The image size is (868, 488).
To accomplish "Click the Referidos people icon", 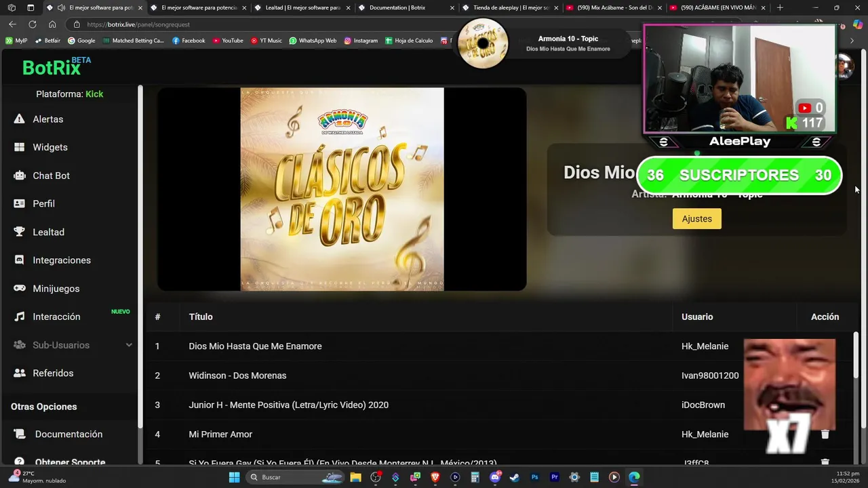I will 20,373.
